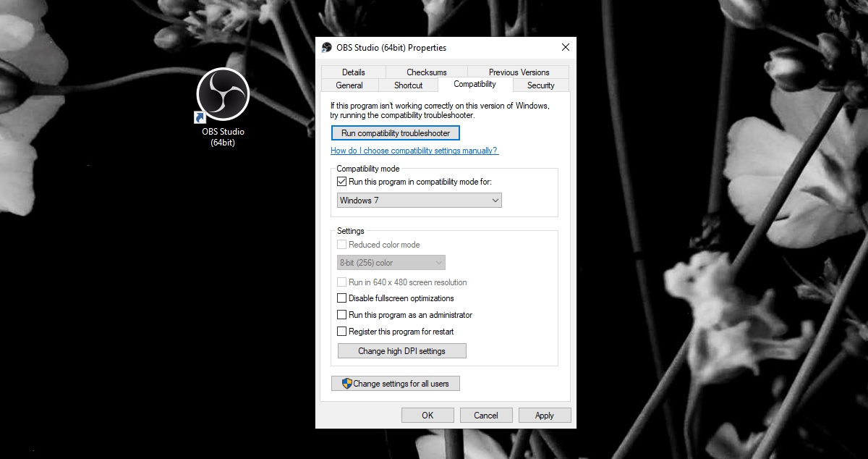
Task: Enable Disable fullscreen optimizations
Action: (x=341, y=298)
